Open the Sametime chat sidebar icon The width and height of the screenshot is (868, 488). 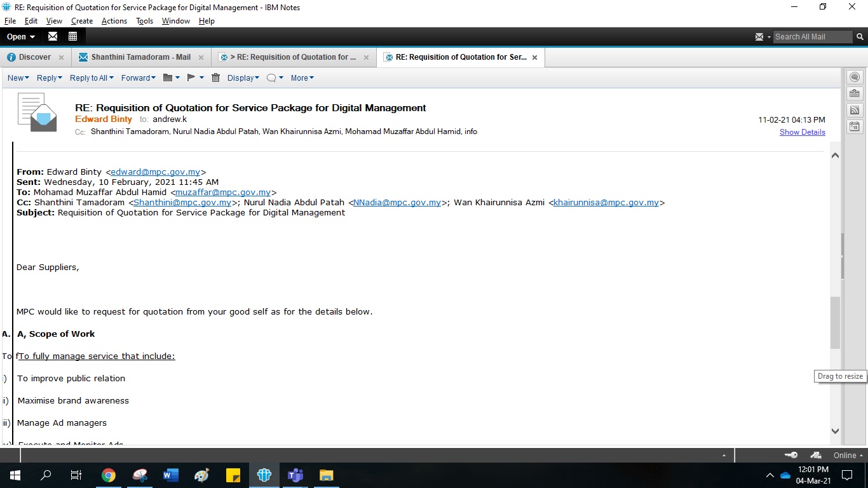[855, 77]
